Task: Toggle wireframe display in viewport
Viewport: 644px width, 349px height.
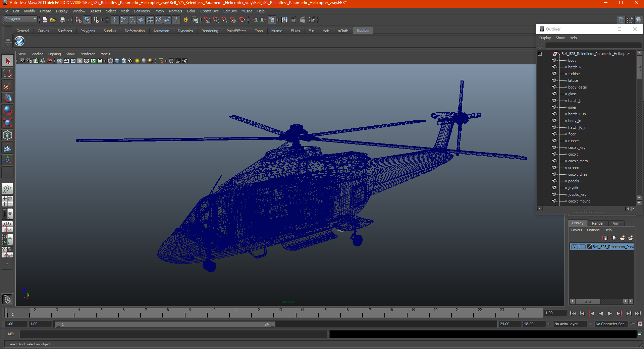Action: point(110,61)
